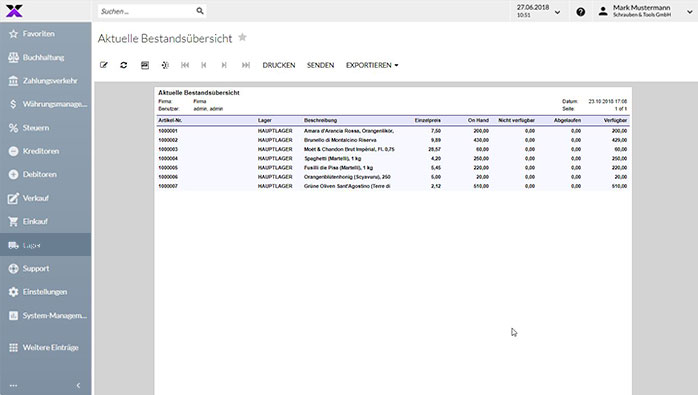Click the Weitere Einträge grid icon

tap(13, 347)
